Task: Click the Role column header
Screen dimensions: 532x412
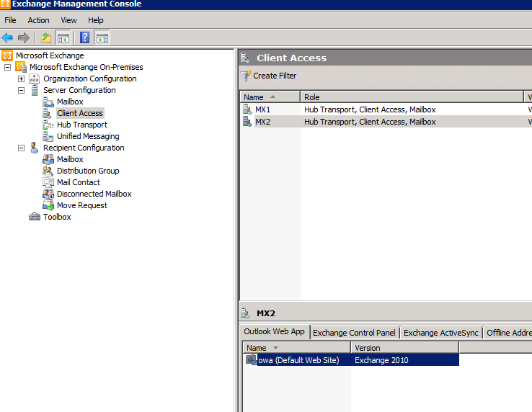Action: coord(412,97)
